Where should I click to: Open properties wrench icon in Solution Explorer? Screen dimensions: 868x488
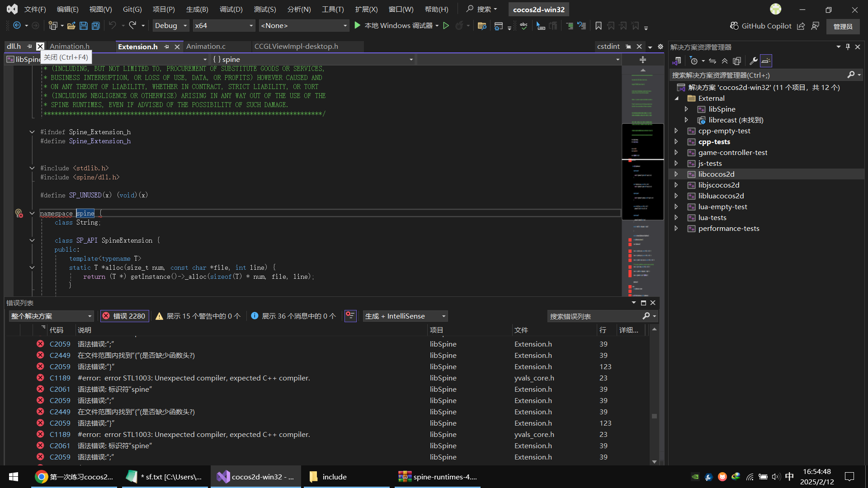[x=753, y=61]
